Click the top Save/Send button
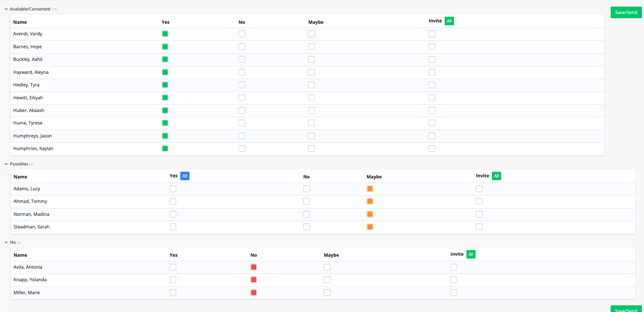This screenshot has height=312, width=644. click(x=626, y=12)
